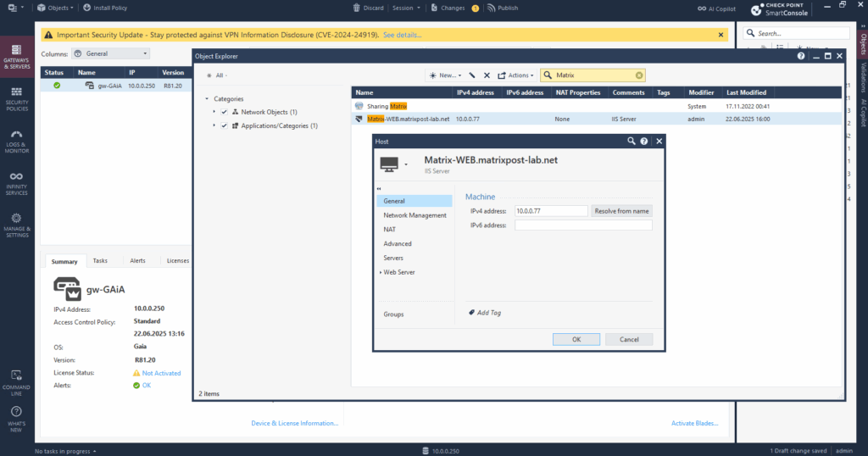The image size is (868, 456).
Task: Click the Not Activated license link
Action: (x=161, y=373)
